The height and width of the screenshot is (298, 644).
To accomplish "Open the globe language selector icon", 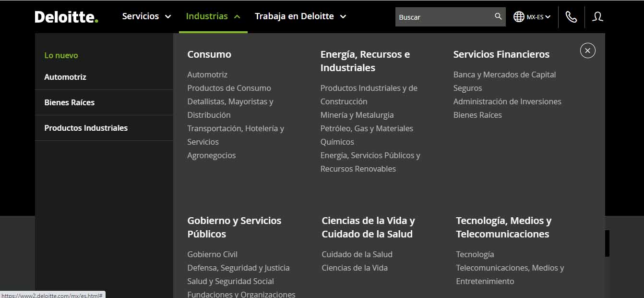I will click(x=519, y=17).
